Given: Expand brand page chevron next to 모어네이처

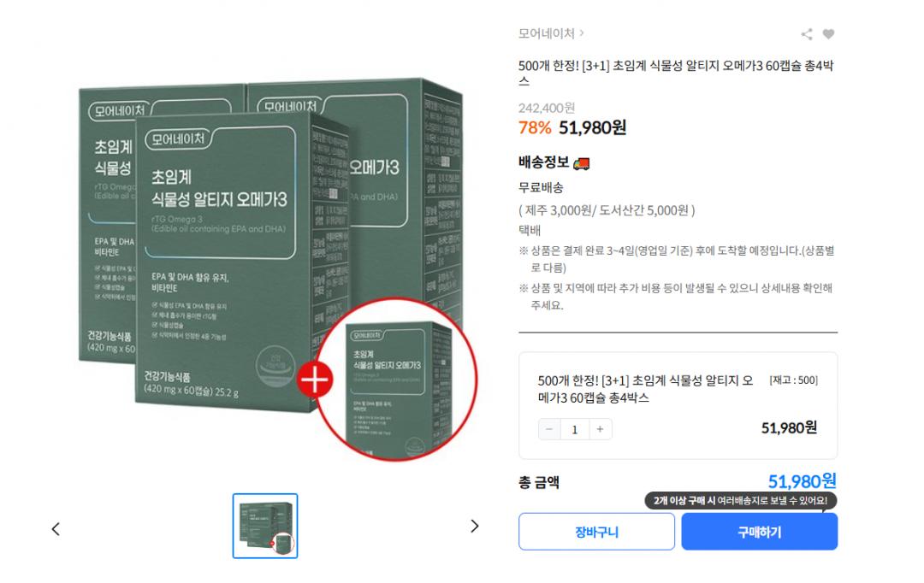Looking at the screenshot, I should tap(582, 33).
